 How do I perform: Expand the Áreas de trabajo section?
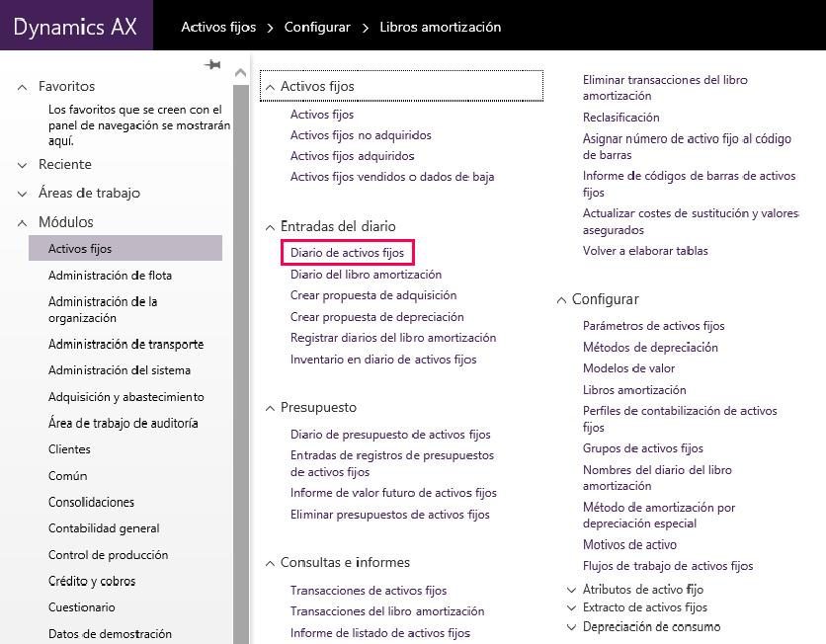[22, 194]
